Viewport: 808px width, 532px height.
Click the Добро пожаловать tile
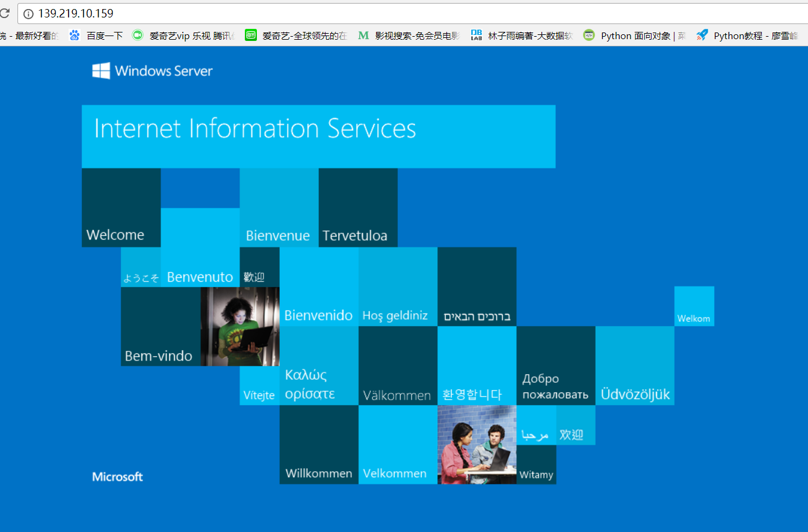(x=556, y=365)
